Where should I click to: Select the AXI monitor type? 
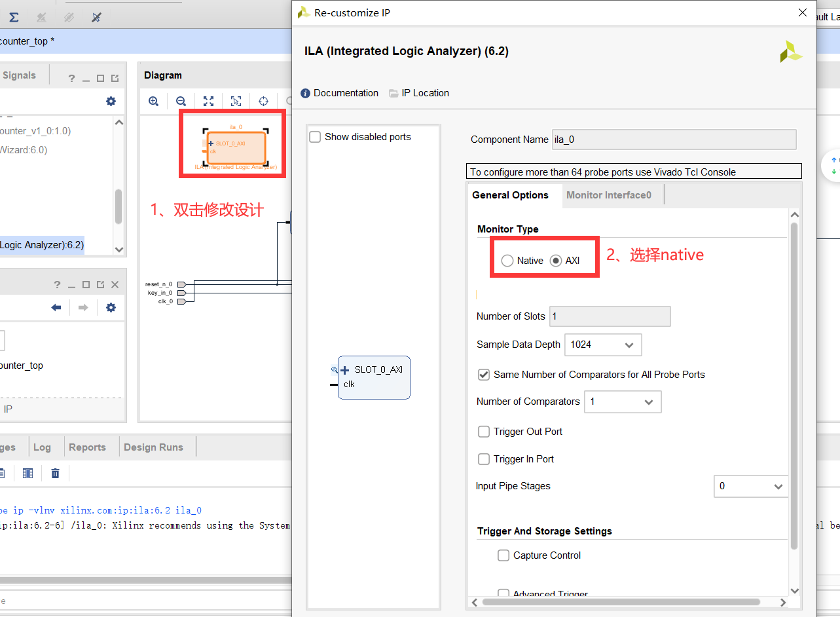[x=556, y=261]
